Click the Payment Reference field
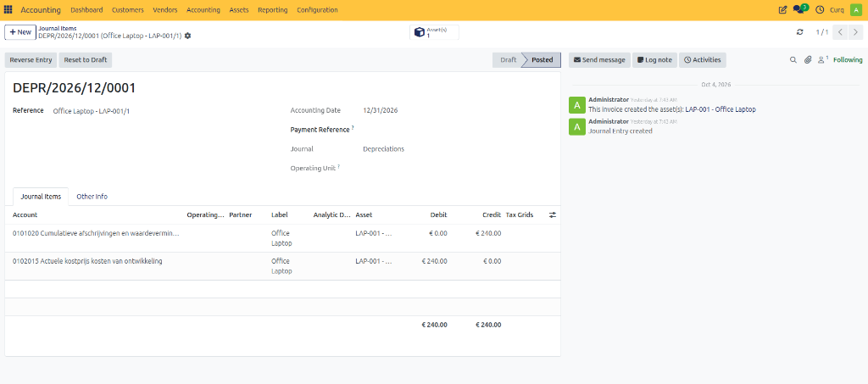868x384 pixels. pos(457,130)
